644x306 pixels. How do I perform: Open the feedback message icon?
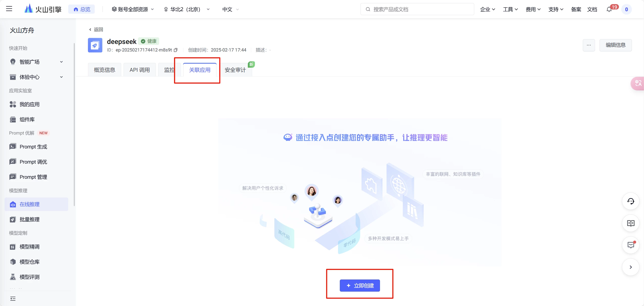point(631,245)
